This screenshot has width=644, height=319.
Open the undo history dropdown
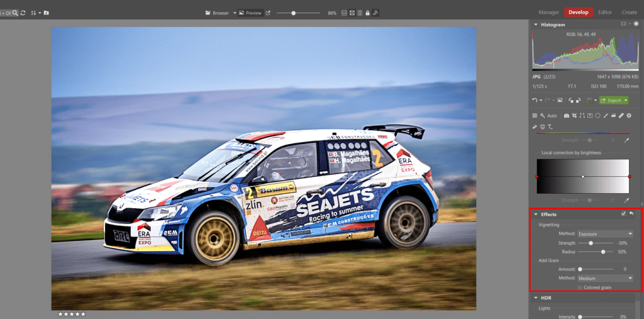pos(541,100)
